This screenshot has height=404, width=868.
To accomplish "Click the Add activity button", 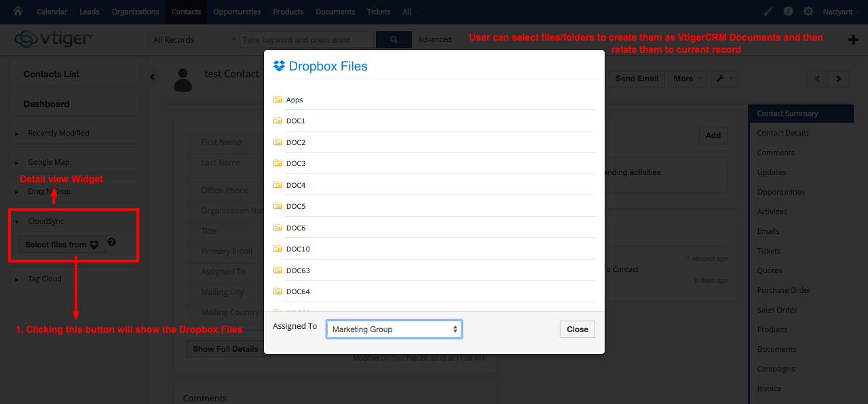I will 713,136.
